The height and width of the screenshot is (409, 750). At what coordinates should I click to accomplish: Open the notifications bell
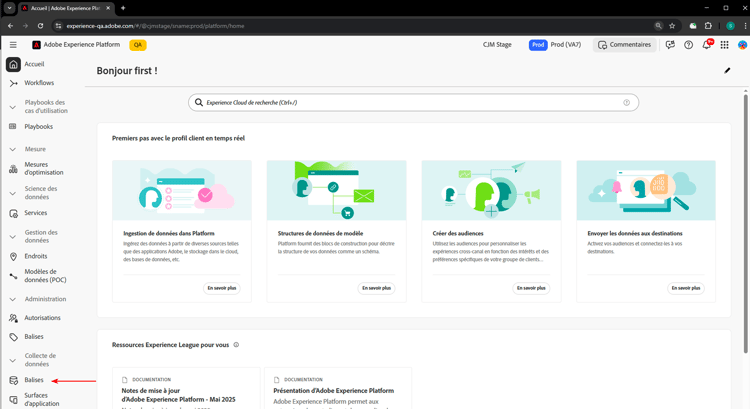(706, 44)
